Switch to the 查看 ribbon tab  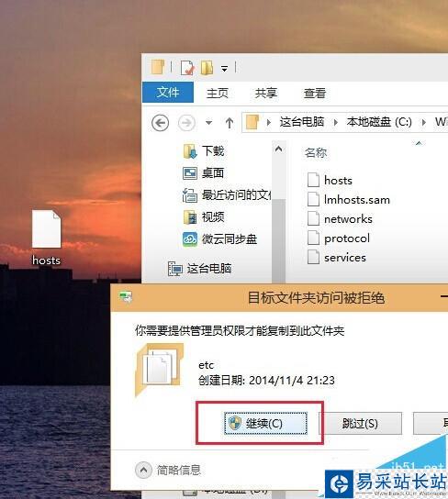tap(315, 93)
